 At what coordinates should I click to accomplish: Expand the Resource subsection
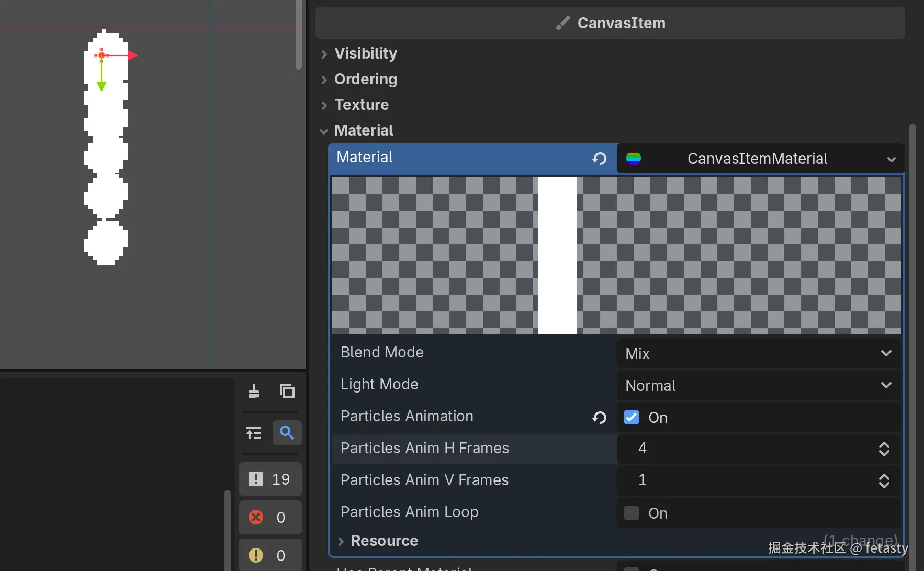coord(384,541)
